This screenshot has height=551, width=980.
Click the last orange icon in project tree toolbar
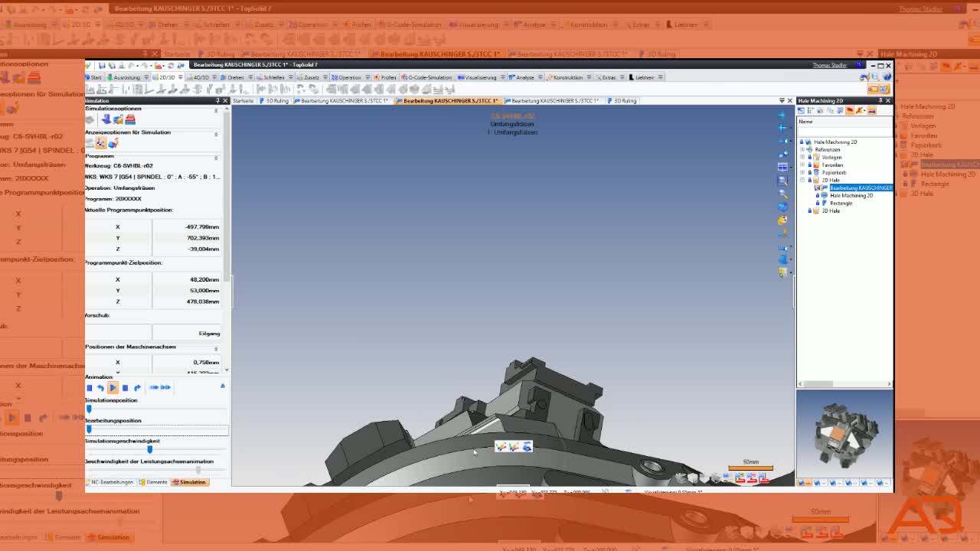[x=871, y=110]
